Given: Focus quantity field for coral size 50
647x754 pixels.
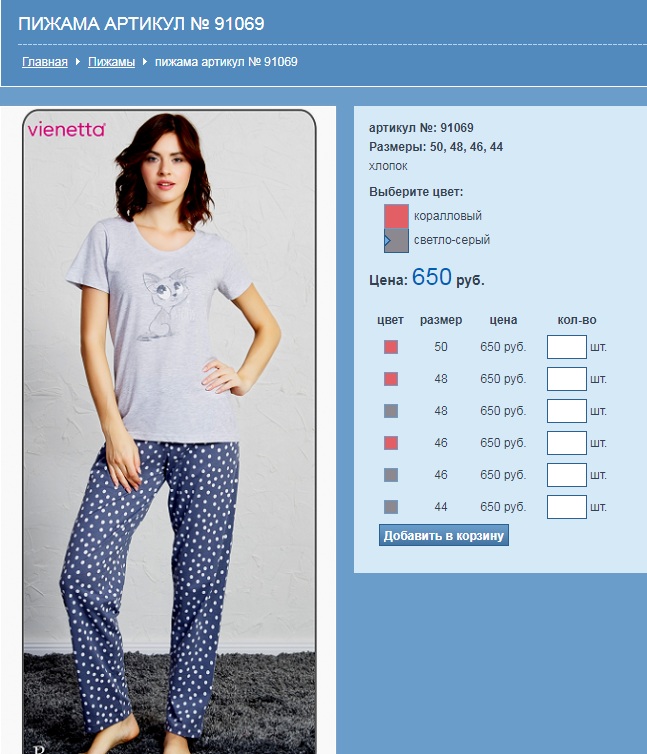Looking at the screenshot, I should pos(567,347).
